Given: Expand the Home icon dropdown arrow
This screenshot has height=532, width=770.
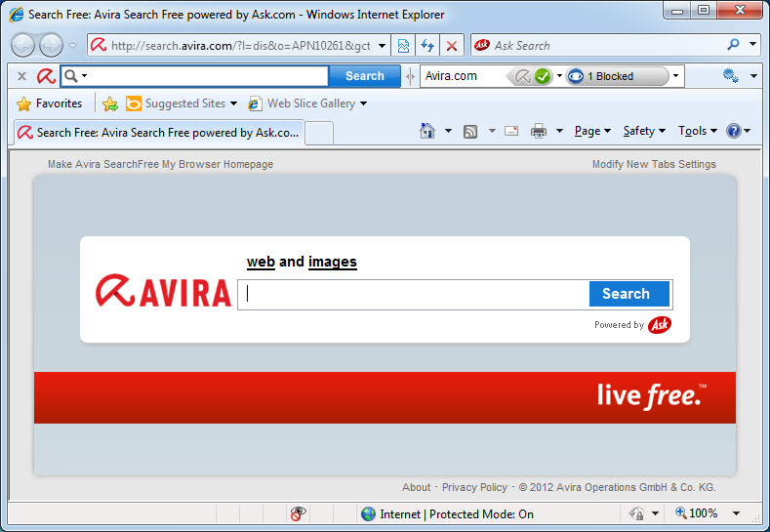Looking at the screenshot, I should click(x=448, y=131).
